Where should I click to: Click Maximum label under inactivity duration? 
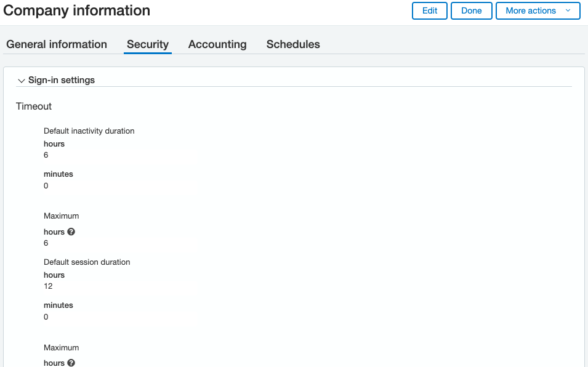click(x=61, y=216)
